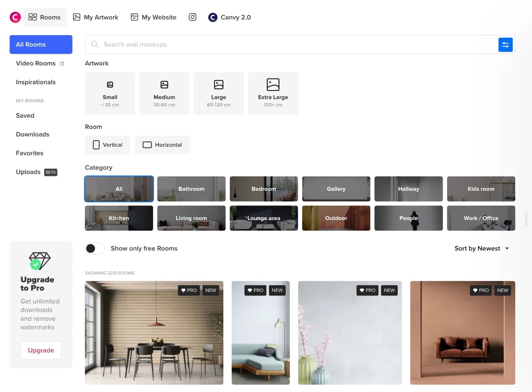Toggle the Horizontal room orientation
The height and width of the screenshot is (392, 532).
click(162, 145)
